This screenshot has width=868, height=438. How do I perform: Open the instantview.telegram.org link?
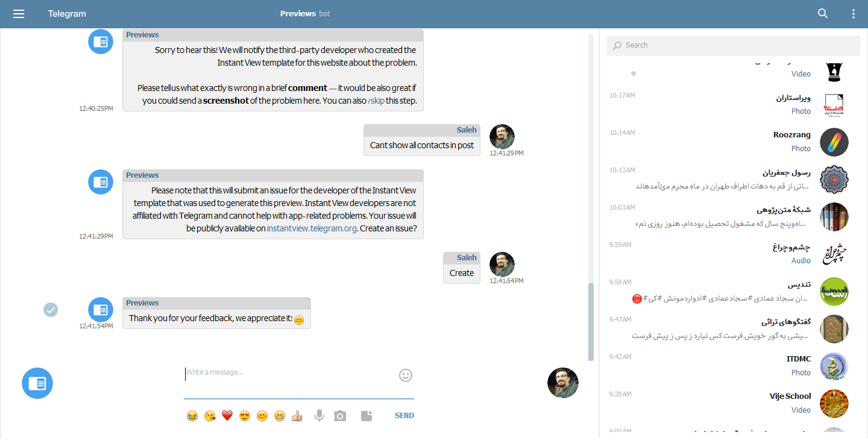coord(312,228)
